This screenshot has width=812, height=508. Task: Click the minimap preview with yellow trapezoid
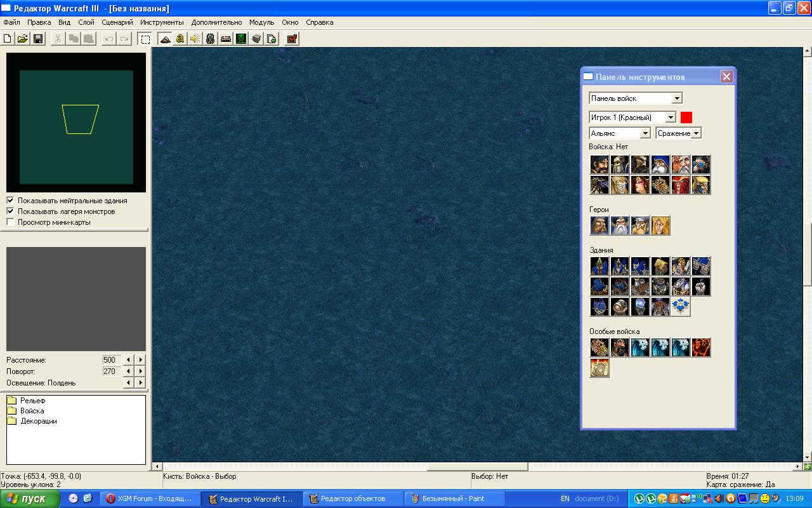[x=76, y=123]
